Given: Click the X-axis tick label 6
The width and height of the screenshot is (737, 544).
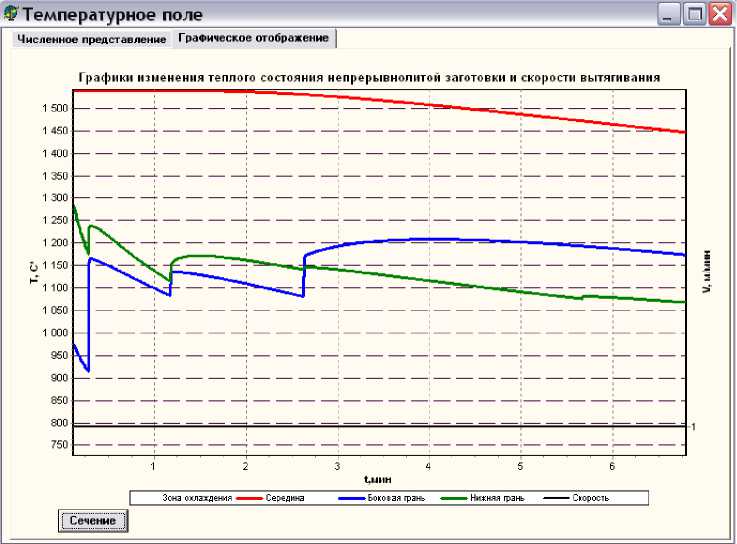Looking at the screenshot, I should 612,466.
